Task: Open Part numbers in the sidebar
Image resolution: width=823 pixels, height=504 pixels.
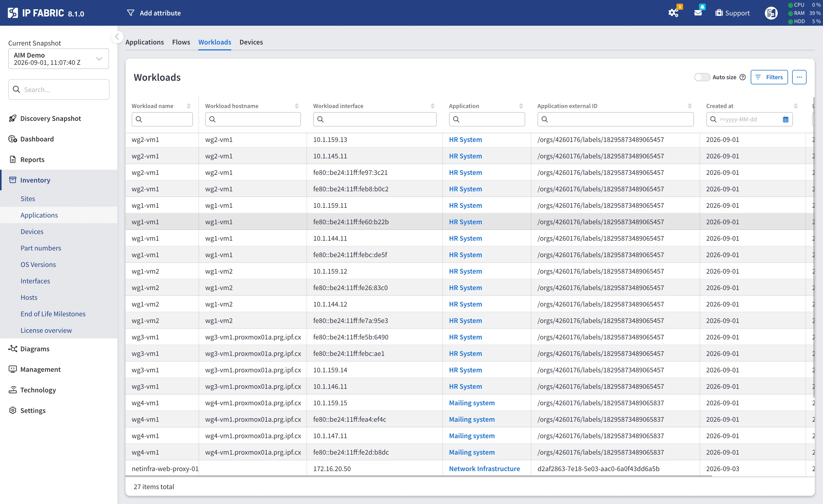Action: coord(41,248)
